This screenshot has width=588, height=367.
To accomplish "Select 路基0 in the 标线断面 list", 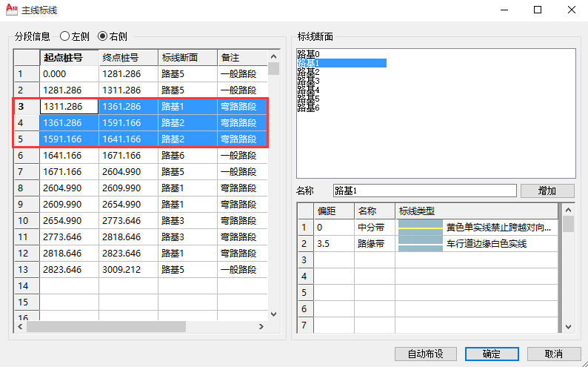I will (x=308, y=55).
